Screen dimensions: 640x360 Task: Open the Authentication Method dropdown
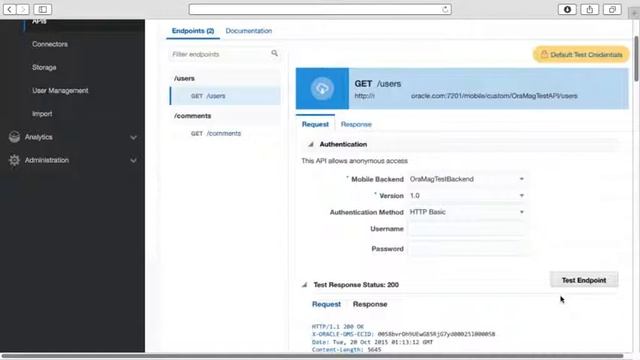[x=467, y=212]
